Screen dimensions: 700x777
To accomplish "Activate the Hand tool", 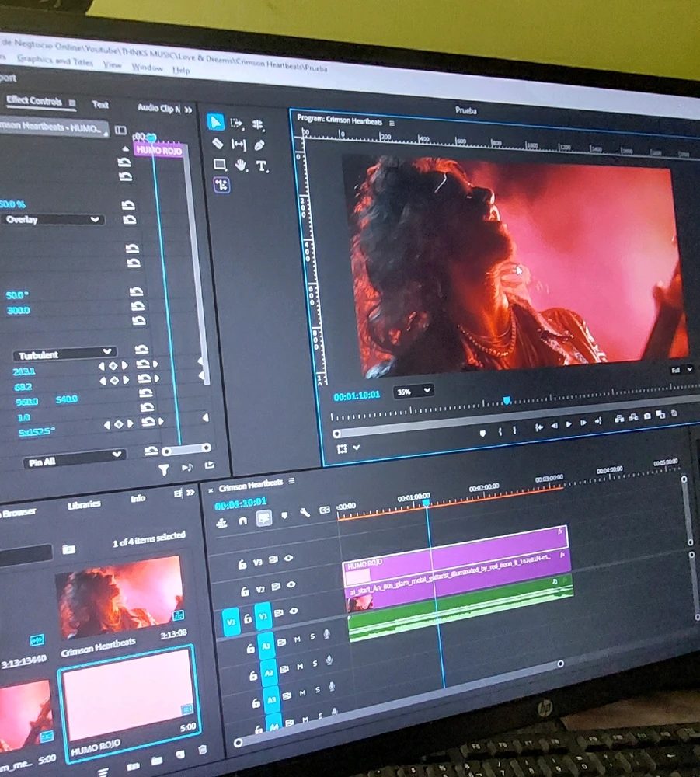I will 241,166.
